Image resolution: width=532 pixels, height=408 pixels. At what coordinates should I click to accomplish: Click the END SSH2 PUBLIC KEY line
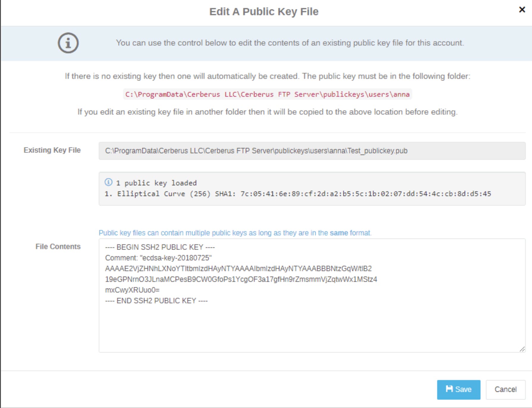point(156,301)
